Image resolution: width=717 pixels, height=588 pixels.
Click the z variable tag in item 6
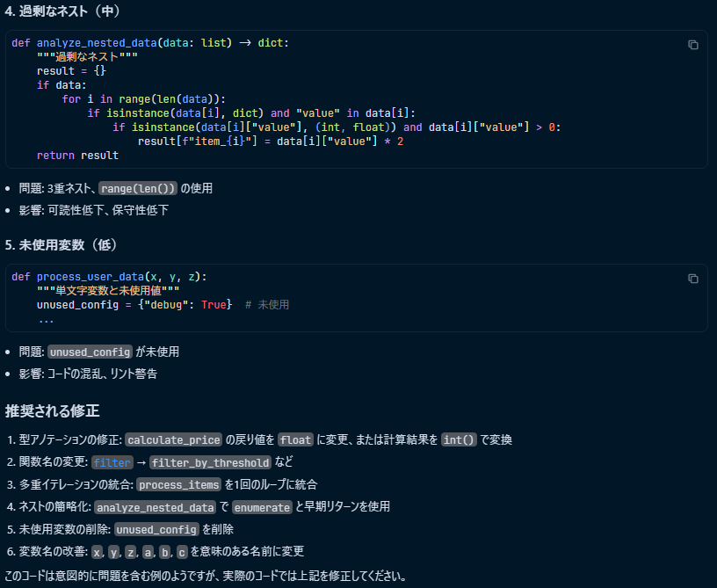point(131,552)
